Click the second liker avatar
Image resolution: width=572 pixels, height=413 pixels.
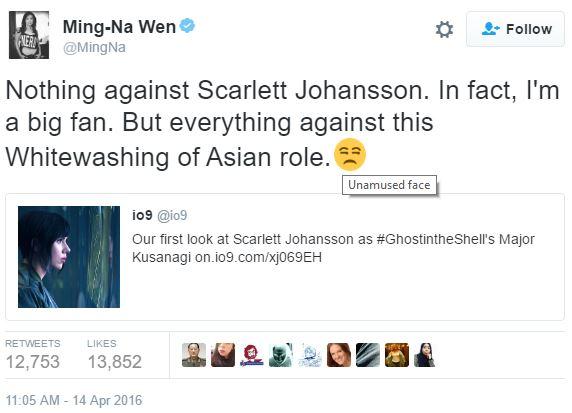[x=223, y=355]
